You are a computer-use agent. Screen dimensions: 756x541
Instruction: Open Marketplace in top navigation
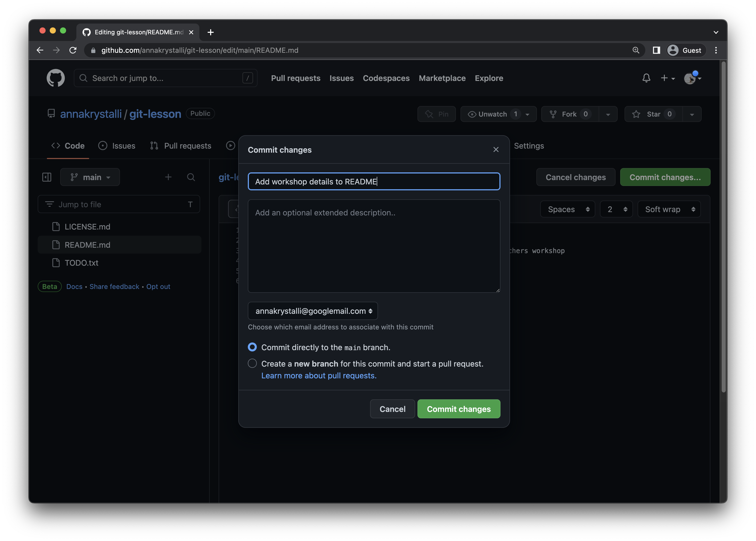click(442, 78)
